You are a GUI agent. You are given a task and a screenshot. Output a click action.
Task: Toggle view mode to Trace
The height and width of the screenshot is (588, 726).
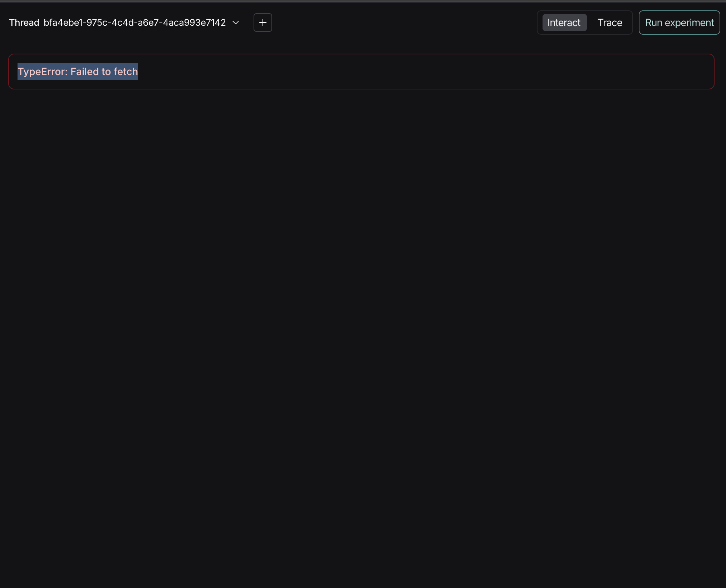(x=610, y=23)
